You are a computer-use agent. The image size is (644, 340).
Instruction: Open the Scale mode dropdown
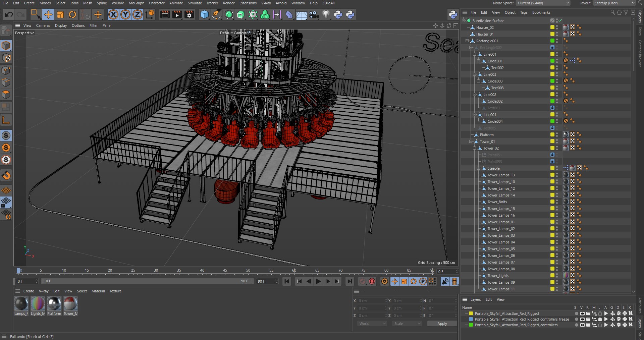click(x=407, y=324)
